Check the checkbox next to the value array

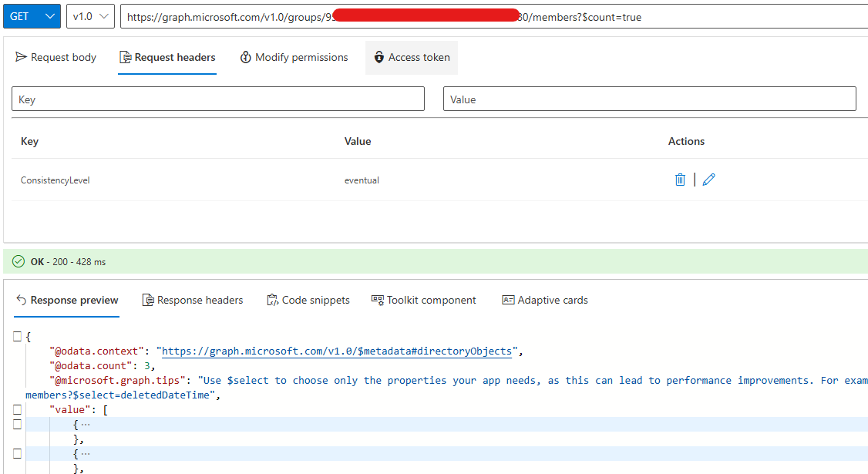[17, 409]
